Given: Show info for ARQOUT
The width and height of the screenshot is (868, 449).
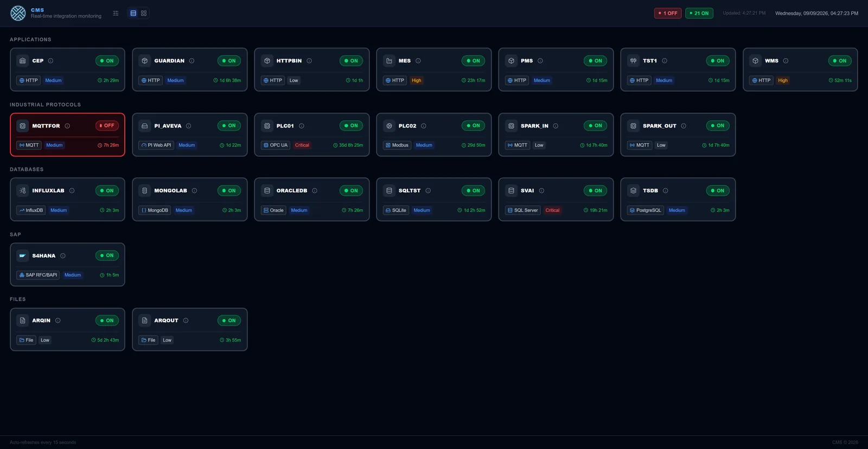Looking at the screenshot, I should coord(186,320).
